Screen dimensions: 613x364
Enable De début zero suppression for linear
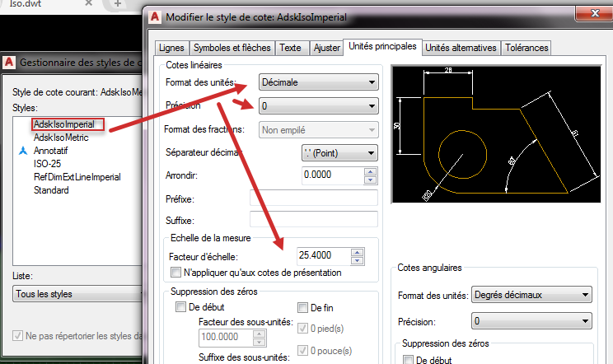pyautogui.click(x=180, y=307)
